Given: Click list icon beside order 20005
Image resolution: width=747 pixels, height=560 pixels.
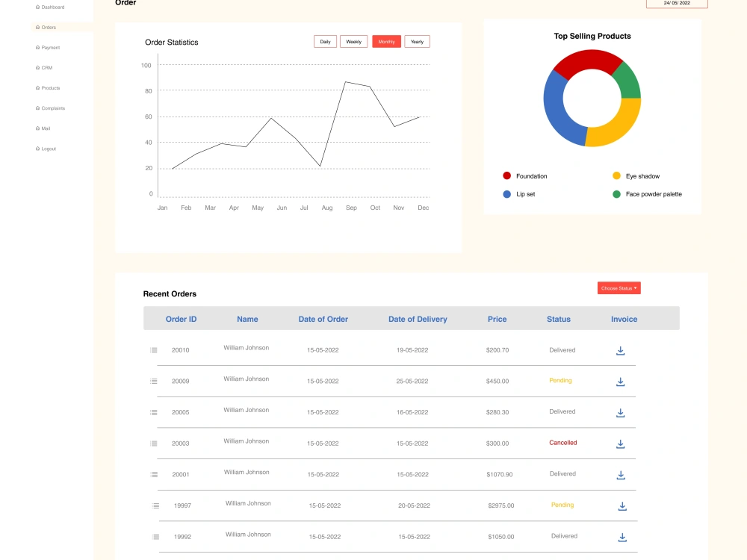Looking at the screenshot, I should 154,412.
